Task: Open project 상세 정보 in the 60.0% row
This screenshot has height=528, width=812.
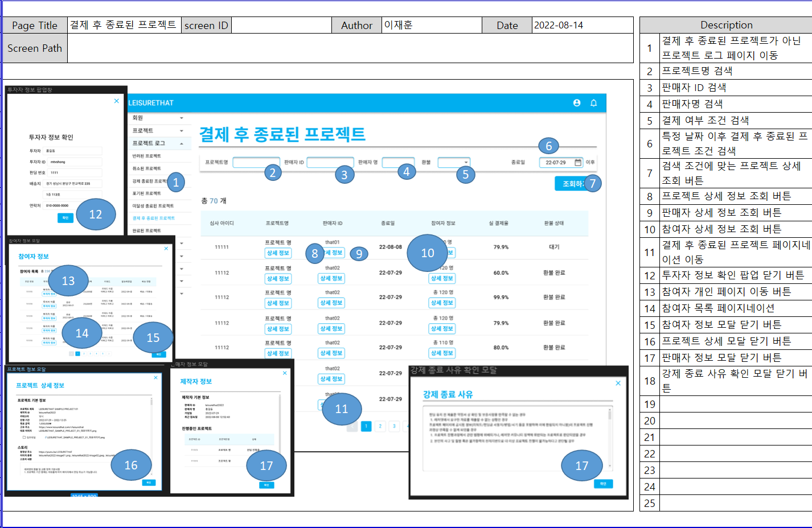Action: (x=278, y=278)
